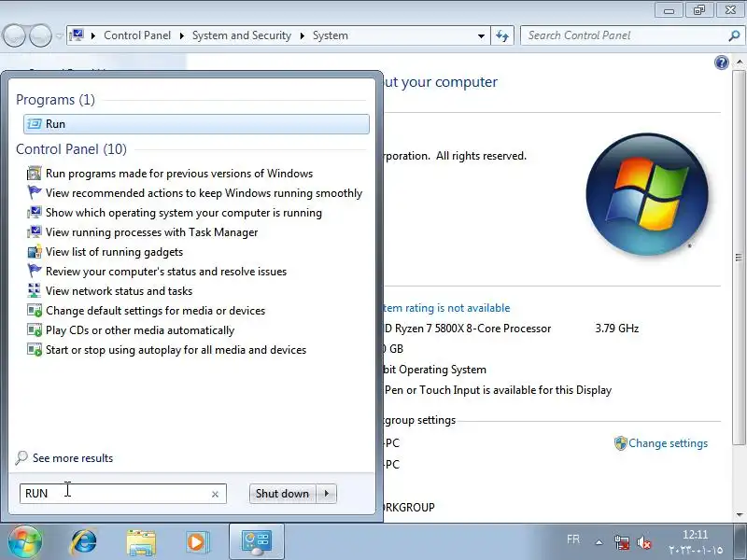The width and height of the screenshot is (747, 560).
Task: Click the Back navigation button
Action: tap(15, 35)
